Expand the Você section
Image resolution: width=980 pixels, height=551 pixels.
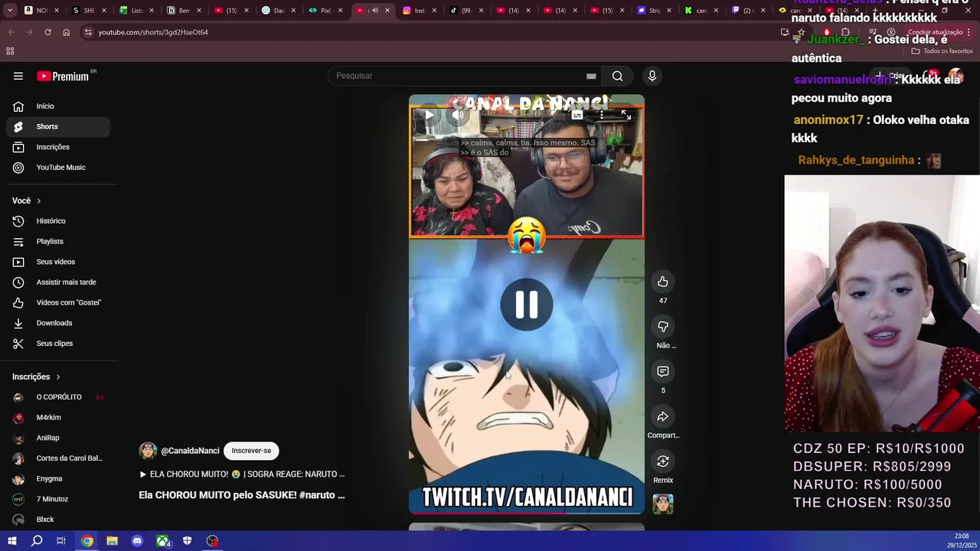click(x=27, y=201)
